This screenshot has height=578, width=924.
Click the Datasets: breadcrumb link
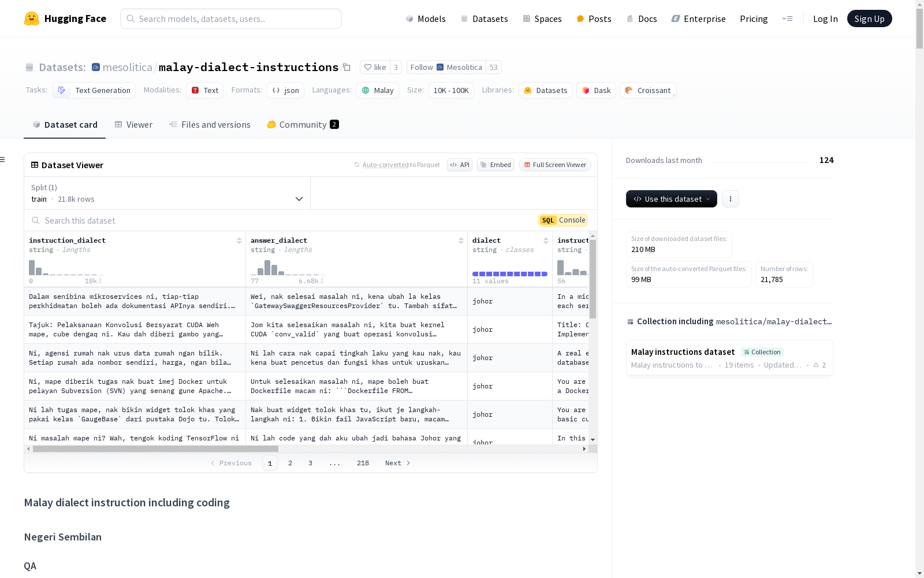point(62,67)
